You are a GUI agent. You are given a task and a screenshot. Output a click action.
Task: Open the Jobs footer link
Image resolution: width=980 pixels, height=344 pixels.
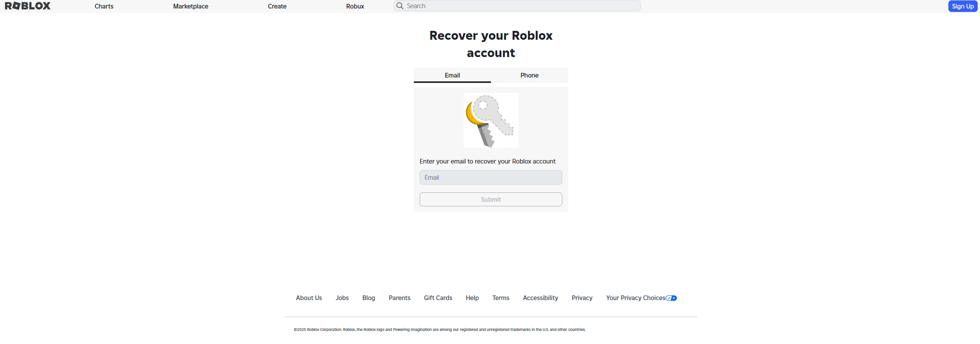pos(342,298)
